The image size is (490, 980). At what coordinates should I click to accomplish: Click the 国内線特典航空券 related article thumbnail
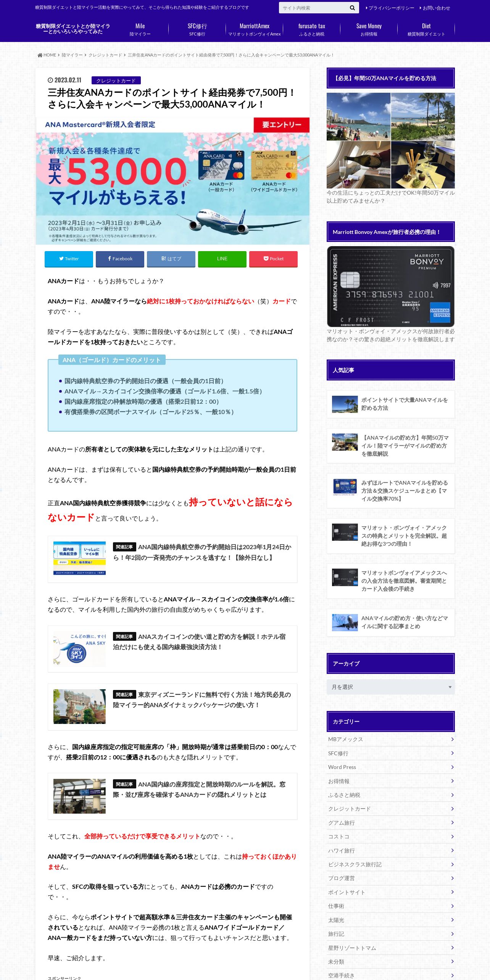(79, 558)
